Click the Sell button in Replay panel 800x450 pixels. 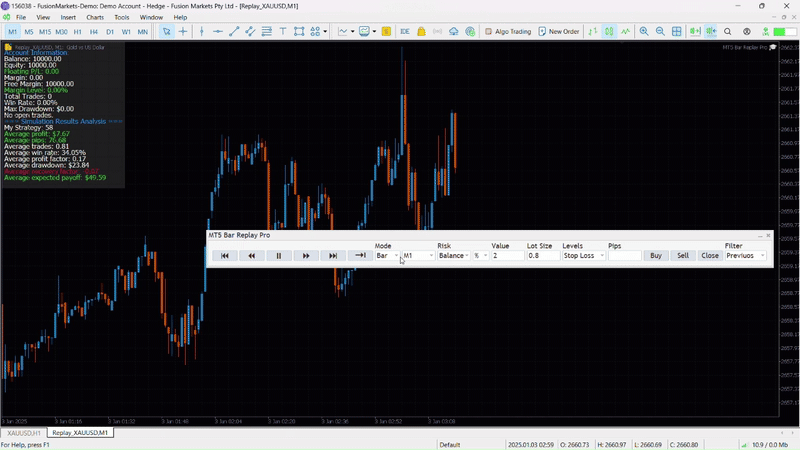click(683, 256)
